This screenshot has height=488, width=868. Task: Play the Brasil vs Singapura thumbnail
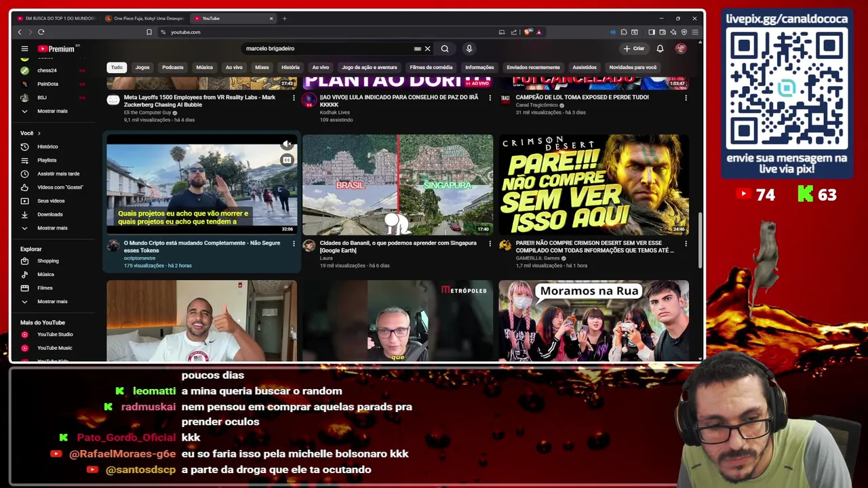tap(398, 184)
